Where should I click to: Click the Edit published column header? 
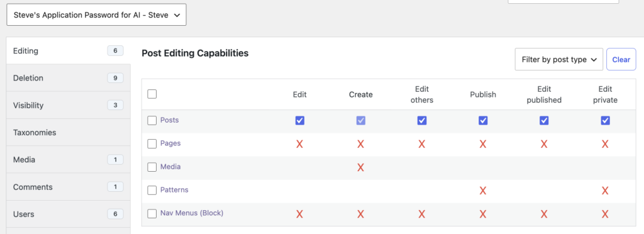544,94
